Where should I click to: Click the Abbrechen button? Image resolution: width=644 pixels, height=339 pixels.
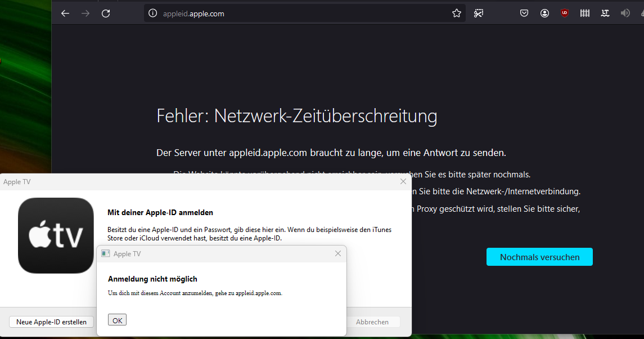pyautogui.click(x=372, y=322)
